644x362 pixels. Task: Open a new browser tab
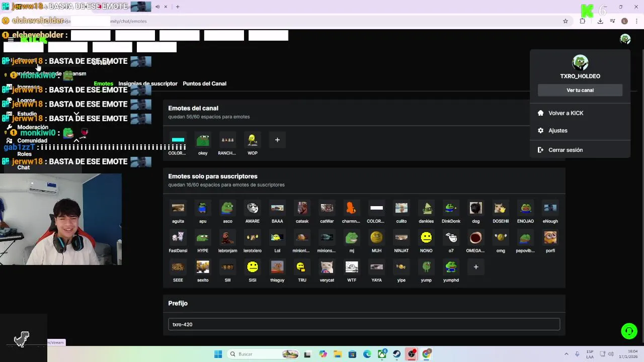[x=178, y=7]
